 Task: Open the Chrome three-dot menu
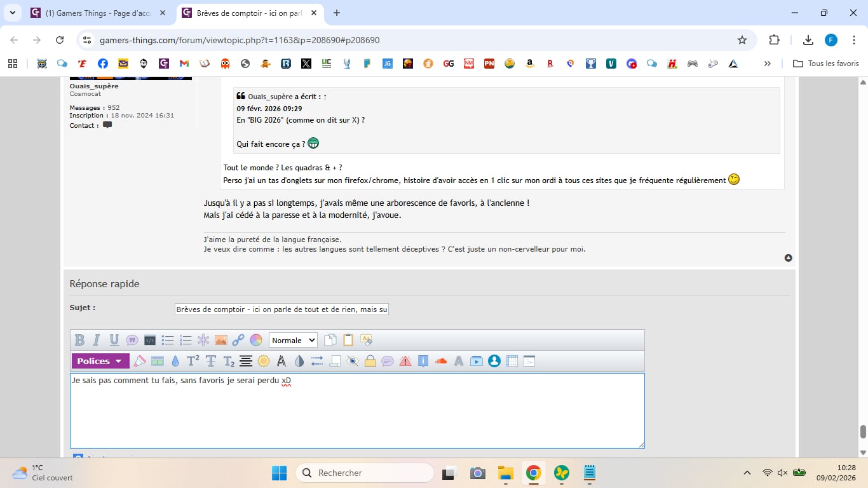pos(854,40)
